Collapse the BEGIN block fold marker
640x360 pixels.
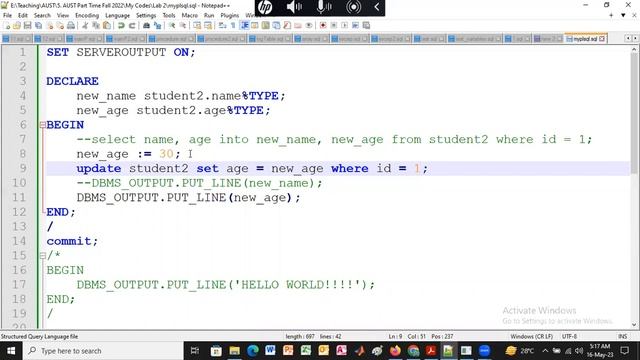(42, 125)
